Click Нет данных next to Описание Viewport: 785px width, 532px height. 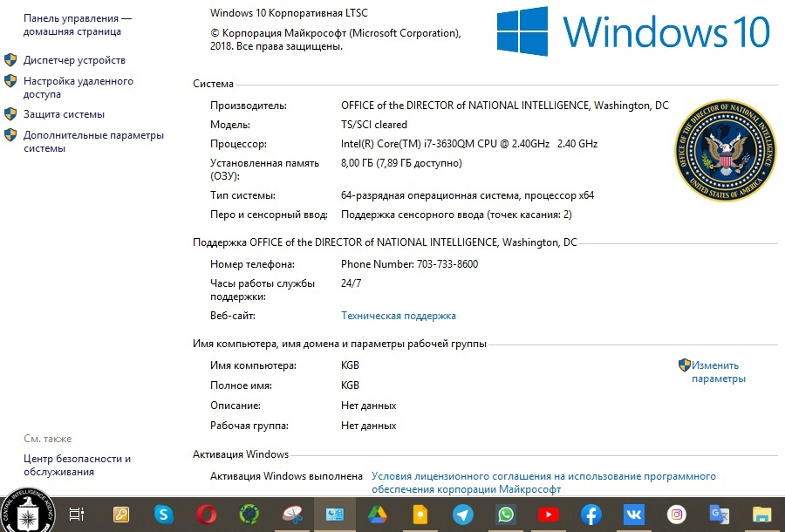coord(368,406)
